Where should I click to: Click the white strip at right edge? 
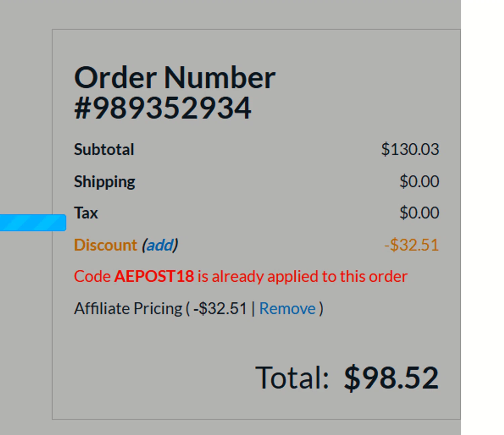tap(482, 217)
